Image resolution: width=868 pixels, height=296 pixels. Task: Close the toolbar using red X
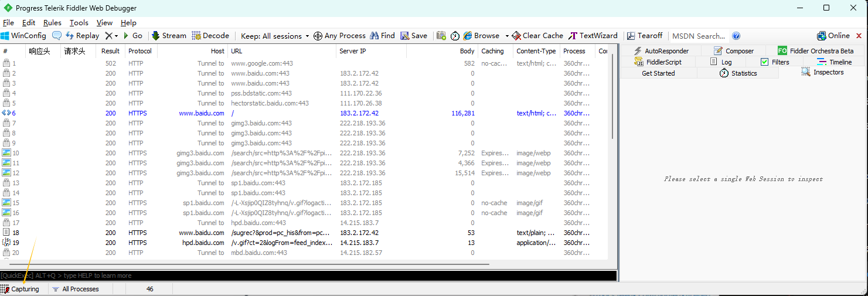click(x=859, y=36)
